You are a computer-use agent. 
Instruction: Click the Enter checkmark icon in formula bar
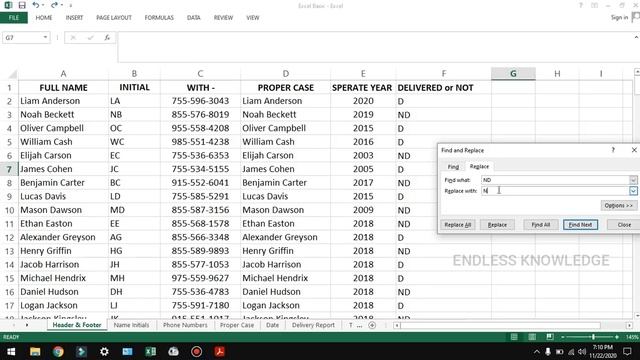pos(90,38)
